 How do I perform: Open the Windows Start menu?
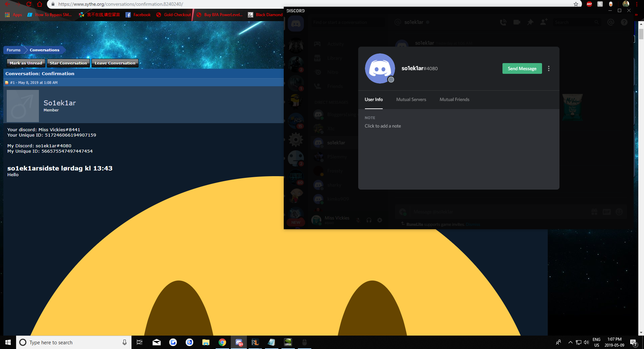(x=8, y=342)
